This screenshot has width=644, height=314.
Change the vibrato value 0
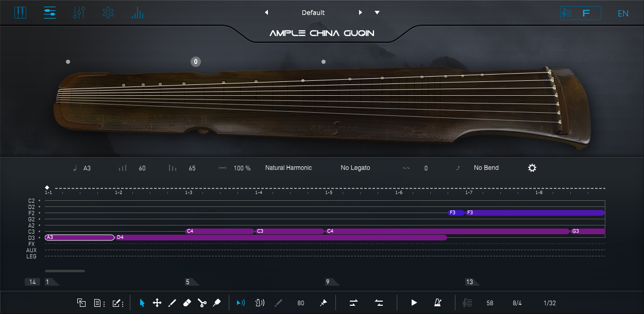click(x=426, y=168)
